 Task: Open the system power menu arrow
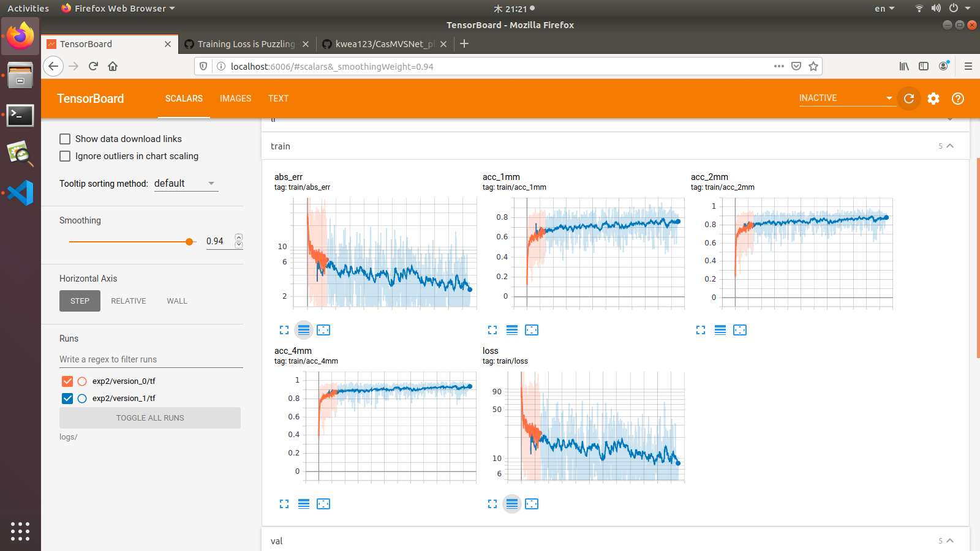tap(968, 9)
